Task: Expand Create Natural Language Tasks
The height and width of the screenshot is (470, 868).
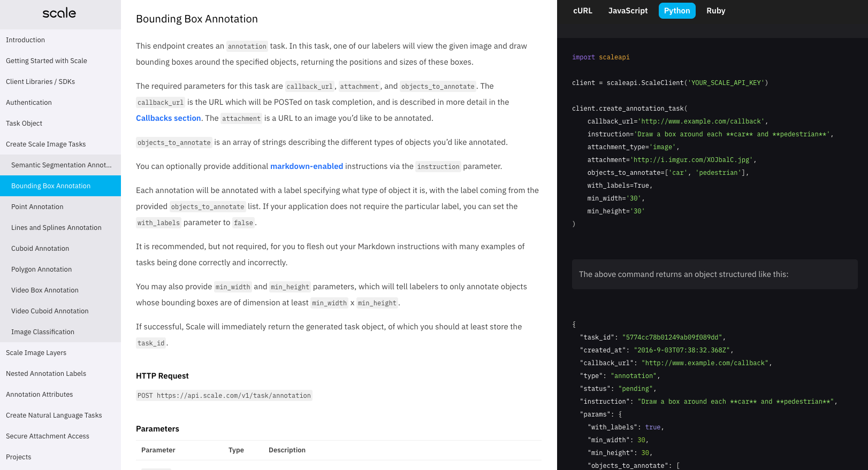Action: tap(60, 415)
